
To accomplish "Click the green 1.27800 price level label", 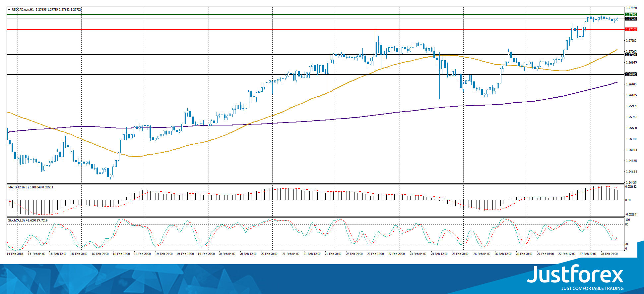I will pos(631,15).
